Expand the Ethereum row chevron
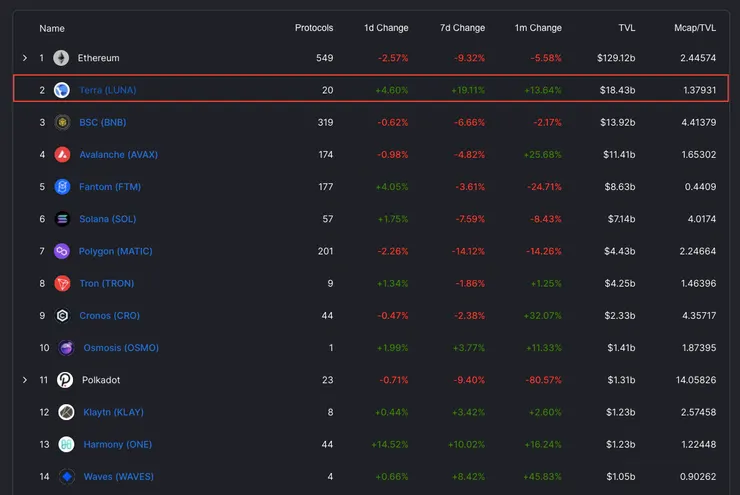Screen dimensions: 740x495 click(25, 58)
